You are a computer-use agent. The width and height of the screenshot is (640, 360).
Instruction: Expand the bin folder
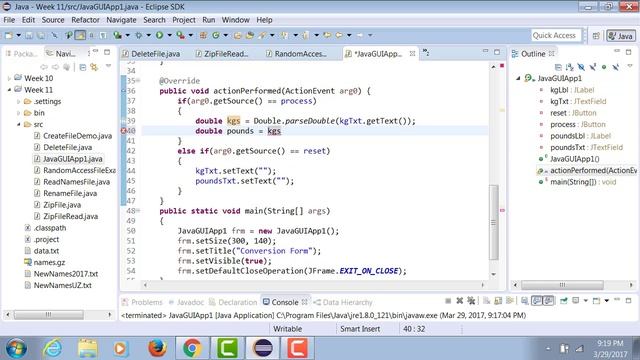point(18,113)
